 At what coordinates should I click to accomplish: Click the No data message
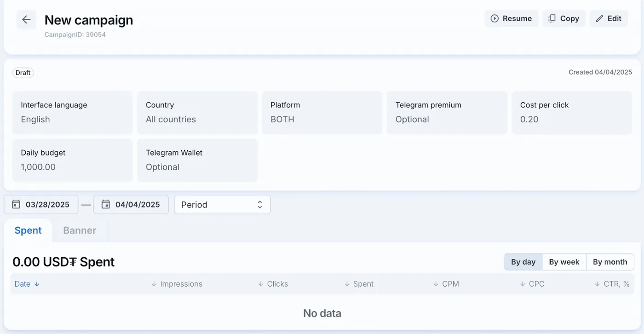click(322, 313)
